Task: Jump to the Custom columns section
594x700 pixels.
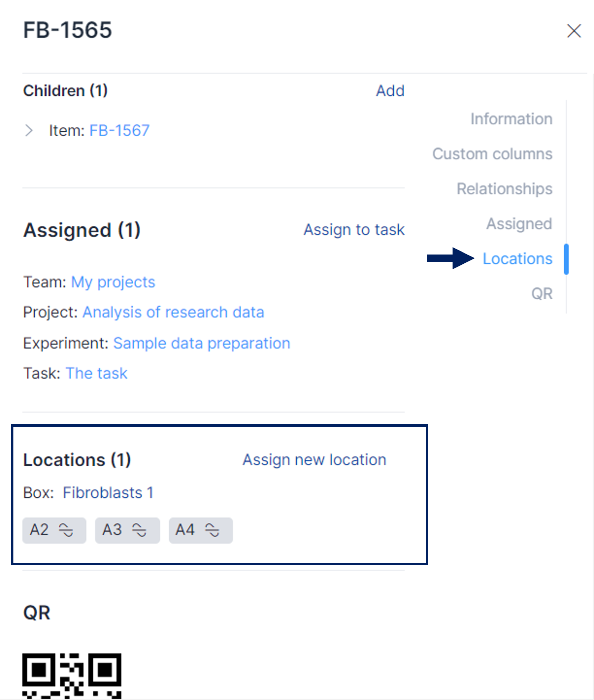Action: point(492,154)
